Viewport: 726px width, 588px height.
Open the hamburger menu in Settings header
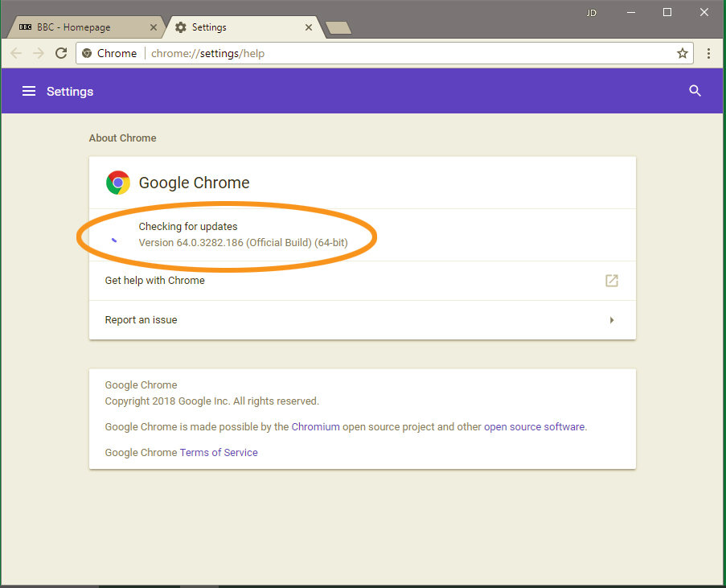tap(29, 91)
